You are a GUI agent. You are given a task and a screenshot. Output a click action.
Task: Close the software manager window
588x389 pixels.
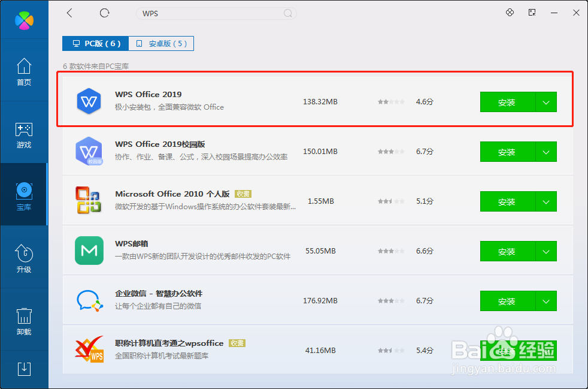click(577, 13)
